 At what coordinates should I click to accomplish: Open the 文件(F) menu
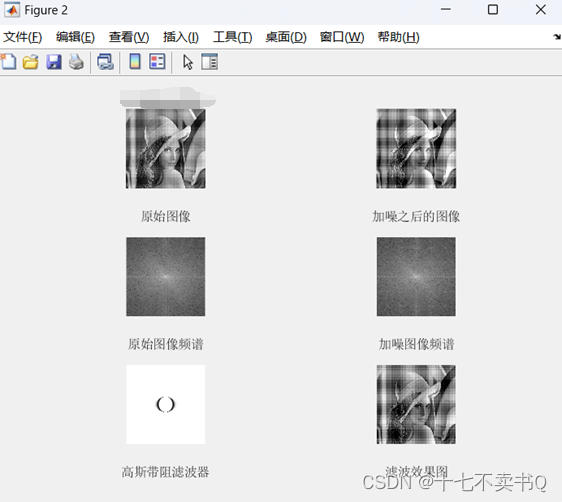(x=23, y=37)
